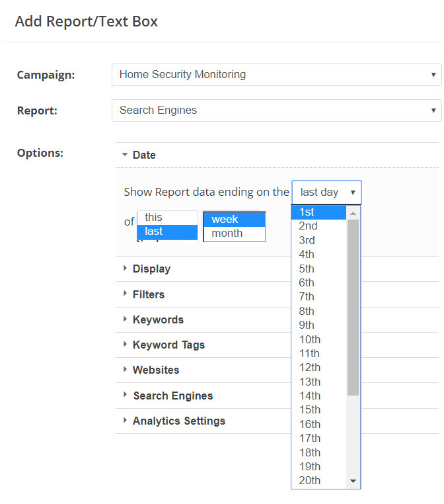Collapse the Date section
Viewport: 444px width, 504px height.
click(144, 155)
